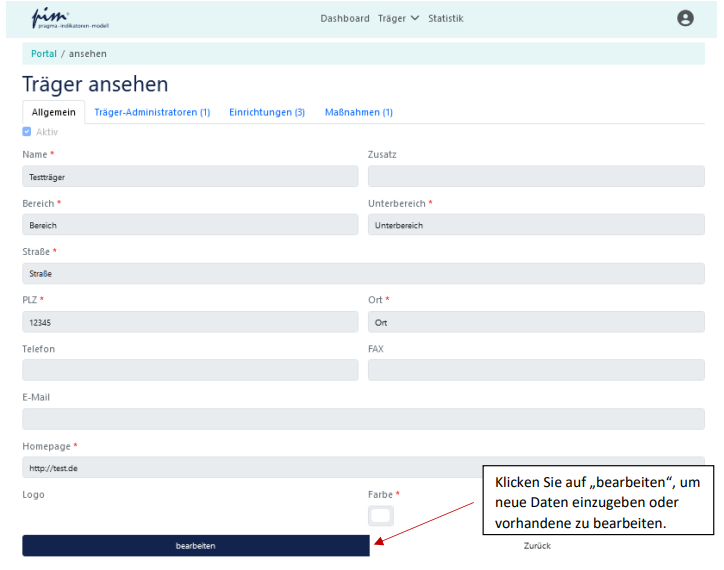Open the Farbe color swatch
This screenshot has height=570, width=724.
[x=381, y=516]
